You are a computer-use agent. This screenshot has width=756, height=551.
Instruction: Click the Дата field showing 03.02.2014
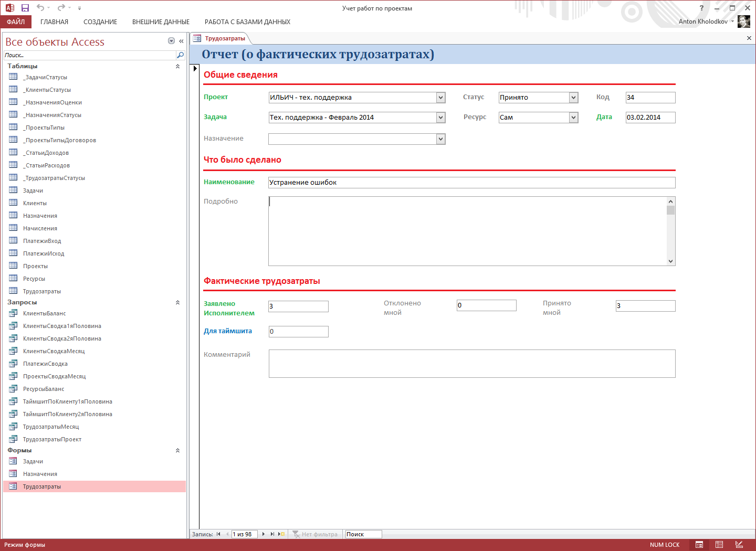[650, 118]
